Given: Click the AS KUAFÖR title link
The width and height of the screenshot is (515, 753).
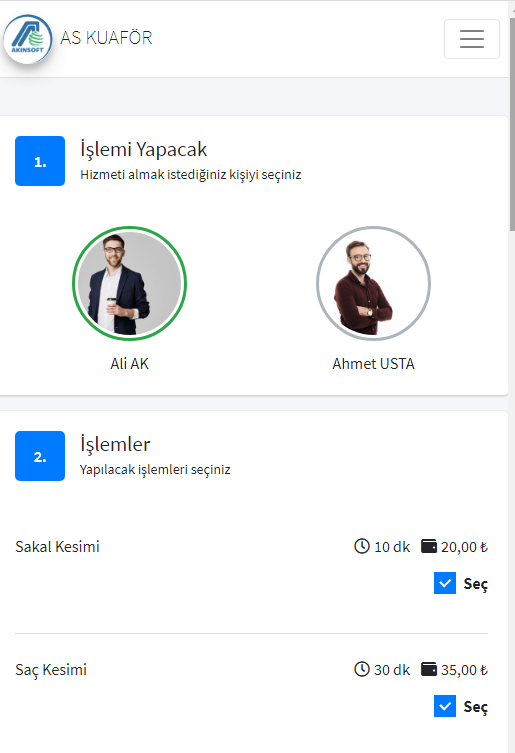Looking at the screenshot, I should click(106, 37).
